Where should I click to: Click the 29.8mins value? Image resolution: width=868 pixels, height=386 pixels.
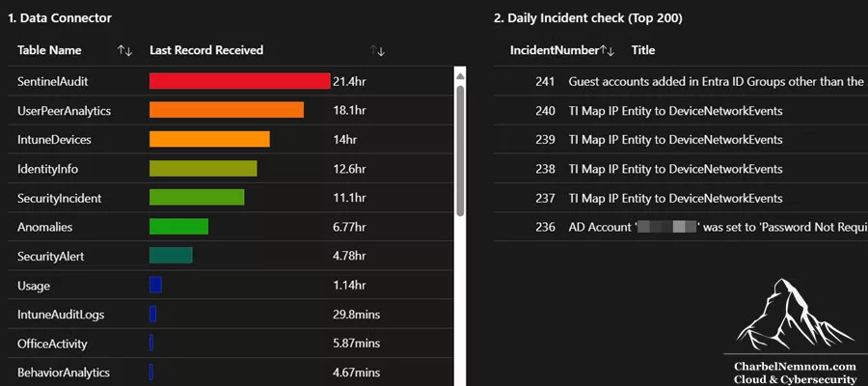(x=357, y=315)
